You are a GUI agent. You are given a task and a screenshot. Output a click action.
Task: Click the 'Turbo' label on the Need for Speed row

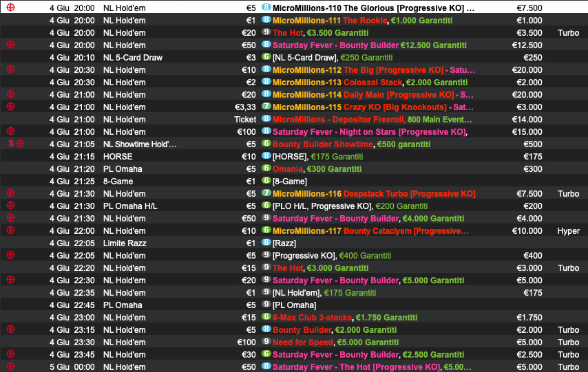point(568,342)
